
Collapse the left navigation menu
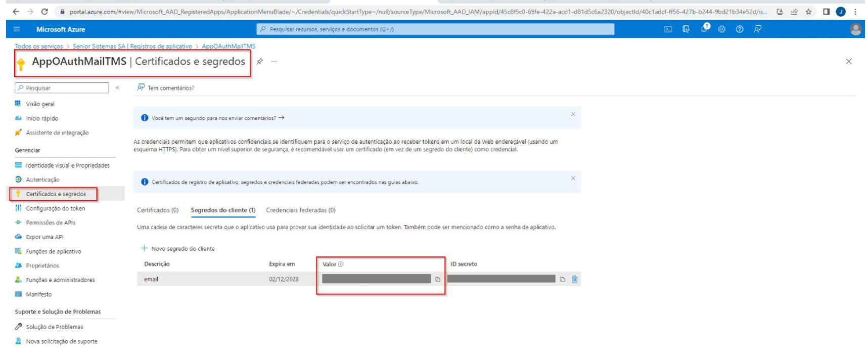(117, 87)
